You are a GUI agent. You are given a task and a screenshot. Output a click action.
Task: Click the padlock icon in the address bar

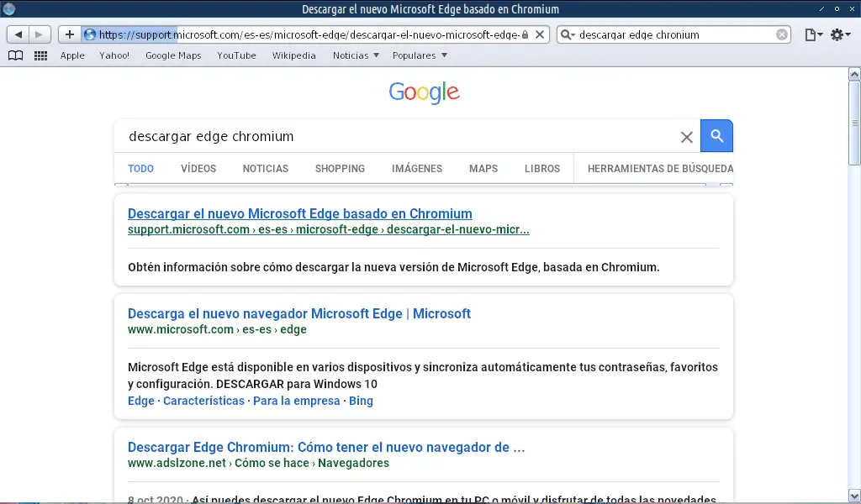[x=525, y=34]
